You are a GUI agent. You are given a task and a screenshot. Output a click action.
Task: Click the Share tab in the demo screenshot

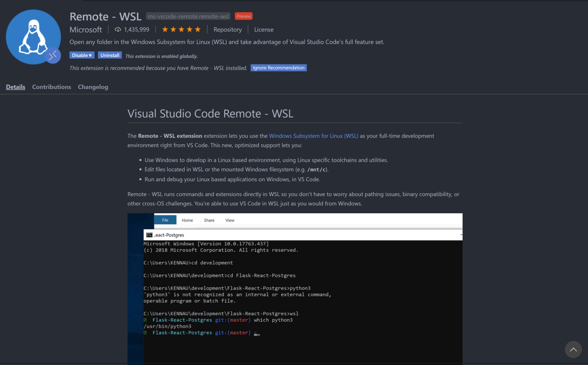[x=209, y=220]
